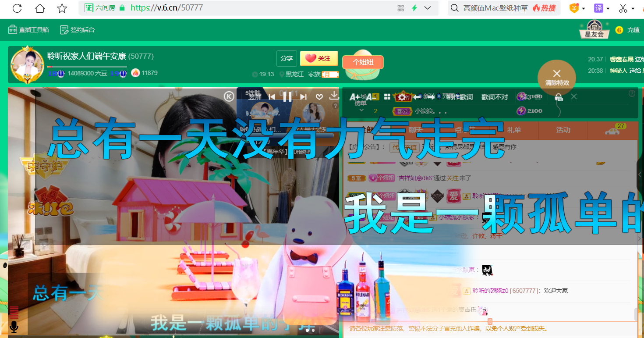Open 直播工具箱 live toolbox
644x338 pixels.
click(x=28, y=30)
